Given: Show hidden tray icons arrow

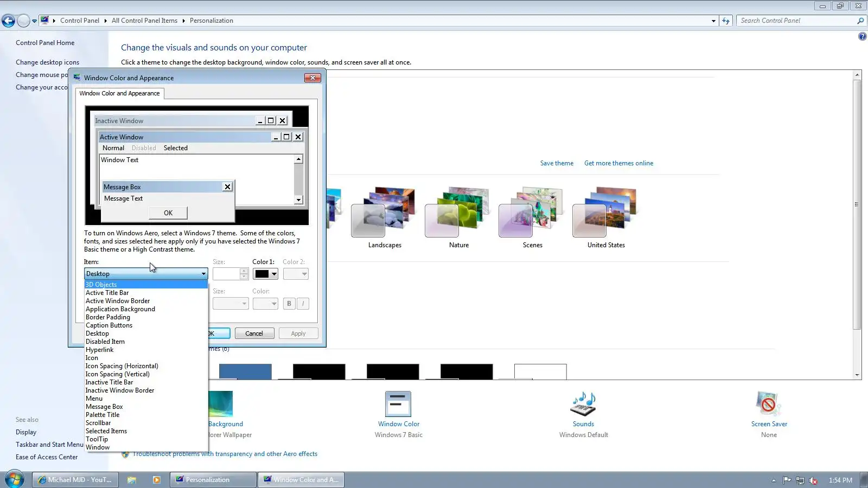Looking at the screenshot, I should 774,480.
